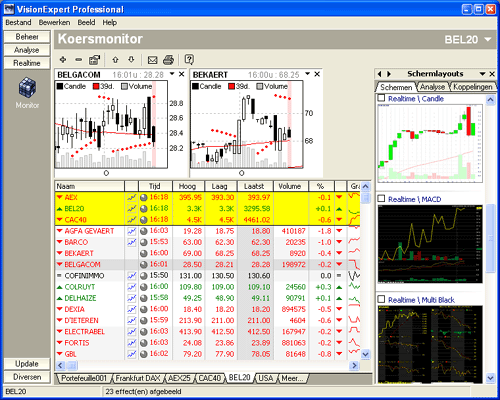Toggle Volume legend box in BELGACOM chart

point(124,87)
